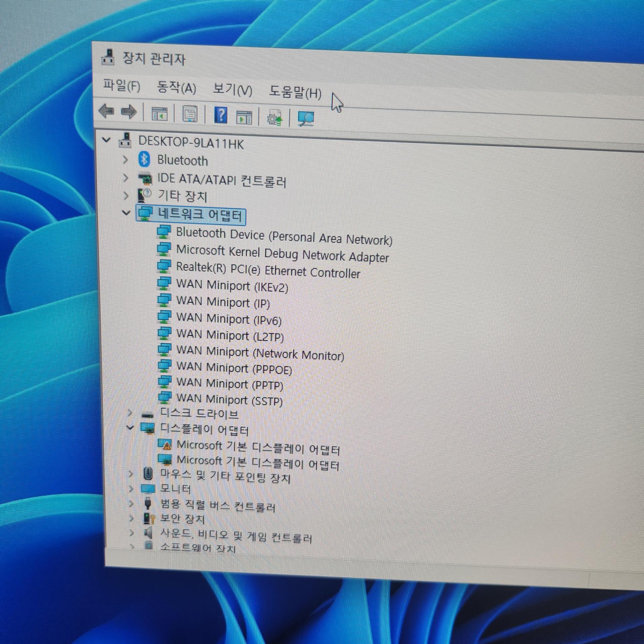Open the Properties toolbar icon
The height and width of the screenshot is (644, 644).
pos(190,114)
